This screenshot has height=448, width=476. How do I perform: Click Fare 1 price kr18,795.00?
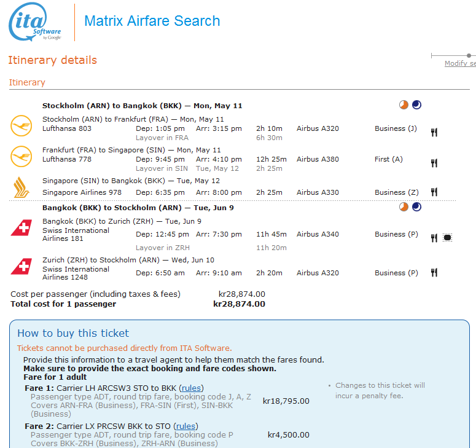286,401
